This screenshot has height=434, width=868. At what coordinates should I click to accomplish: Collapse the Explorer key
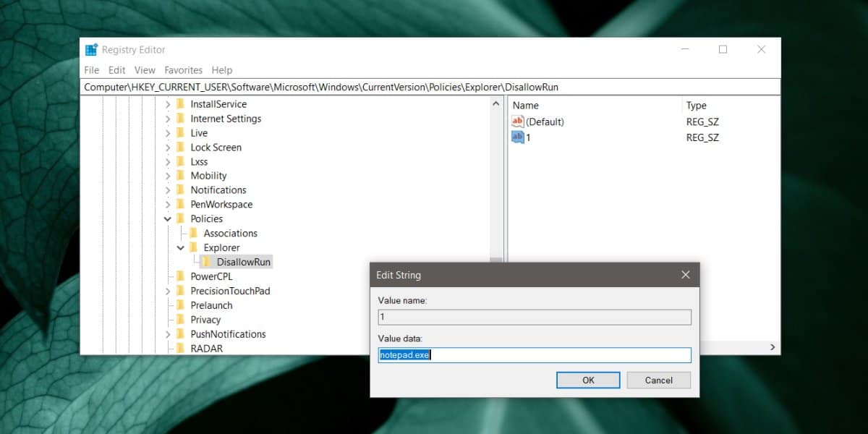pos(181,247)
